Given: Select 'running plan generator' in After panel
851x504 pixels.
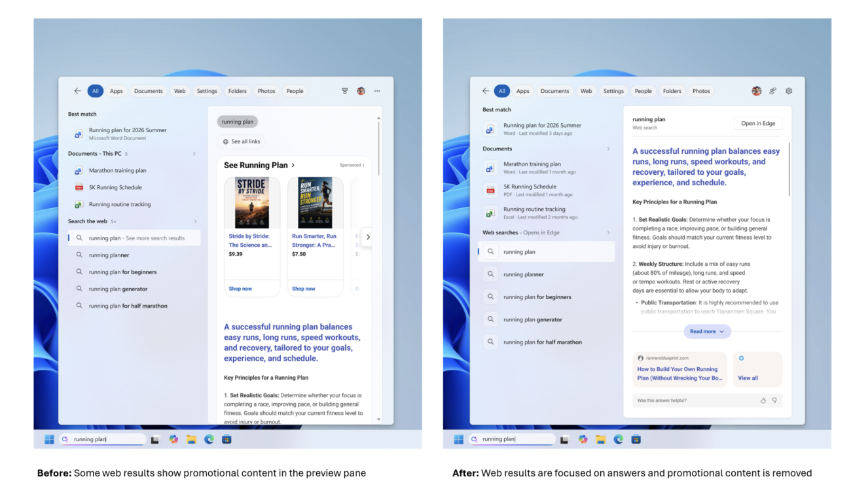Looking at the screenshot, I should (x=546, y=319).
